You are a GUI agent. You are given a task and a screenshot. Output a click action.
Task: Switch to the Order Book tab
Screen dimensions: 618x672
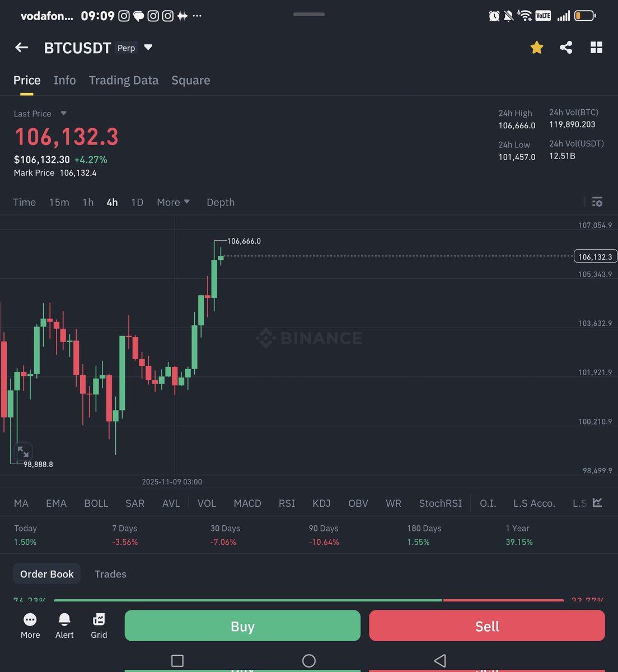click(x=47, y=574)
